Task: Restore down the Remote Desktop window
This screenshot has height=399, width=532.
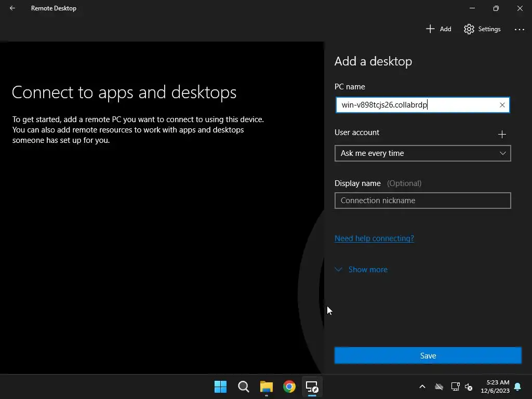Action: point(496,8)
